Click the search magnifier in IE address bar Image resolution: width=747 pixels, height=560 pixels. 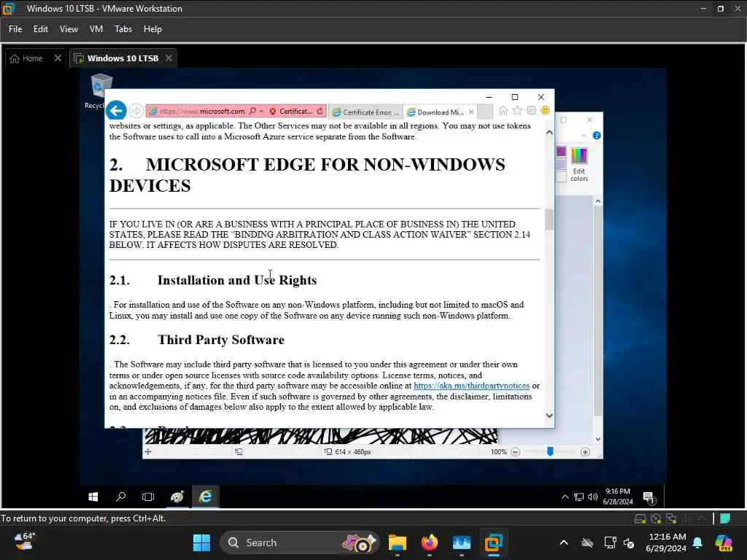pos(252,111)
